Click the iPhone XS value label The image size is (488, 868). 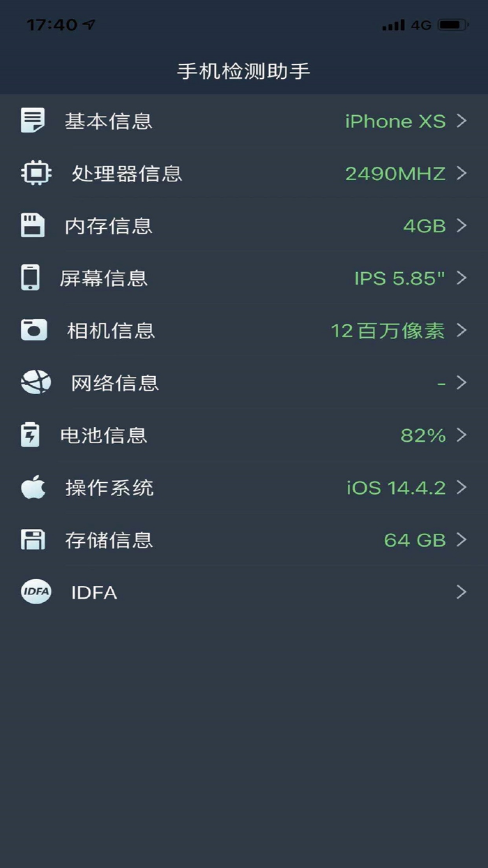(396, 121)
